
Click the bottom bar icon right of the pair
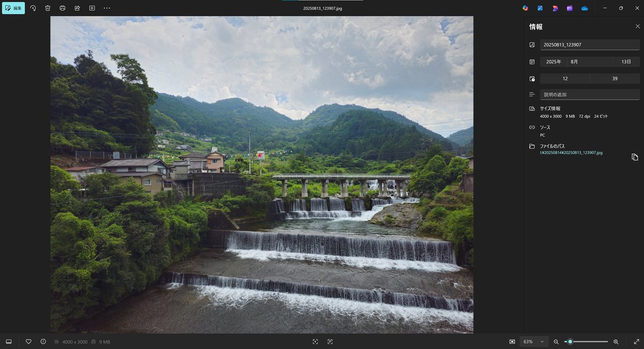pos(330,341)
